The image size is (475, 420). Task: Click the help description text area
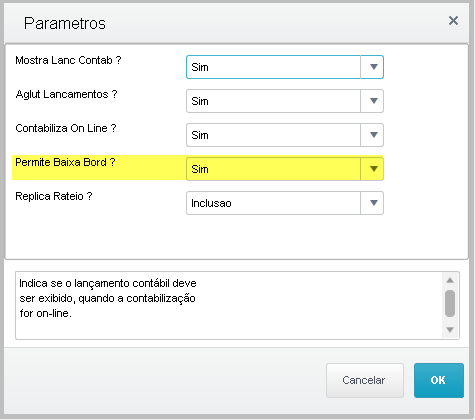pos(229,306)
